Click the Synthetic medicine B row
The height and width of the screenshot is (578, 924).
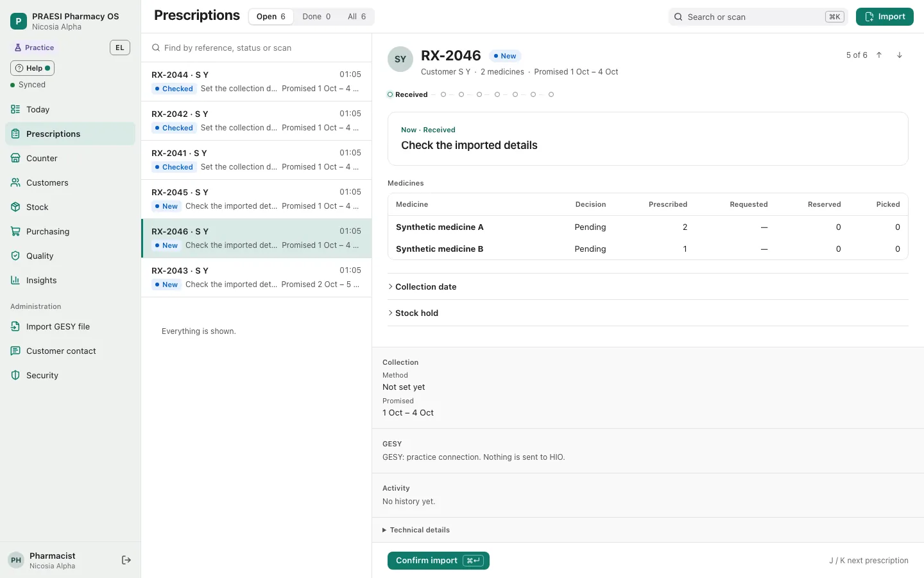point(648,249)
